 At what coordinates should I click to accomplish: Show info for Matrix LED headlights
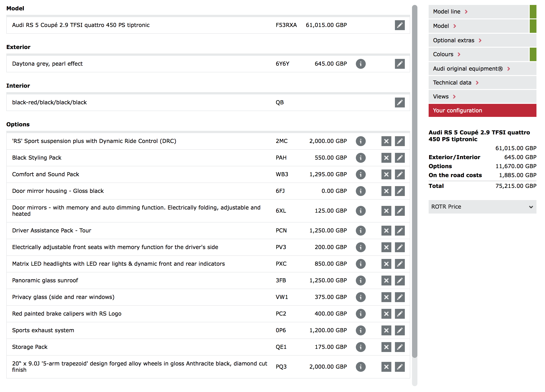(x=360, y=264)
